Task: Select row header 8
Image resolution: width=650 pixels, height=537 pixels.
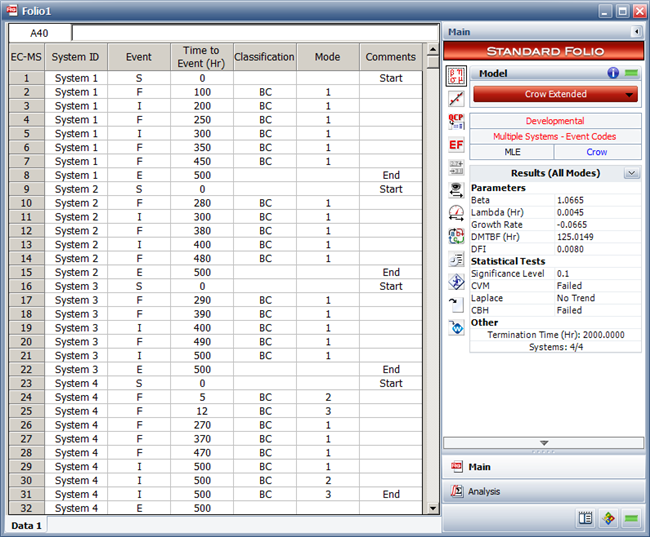Action: pos(26,175)
